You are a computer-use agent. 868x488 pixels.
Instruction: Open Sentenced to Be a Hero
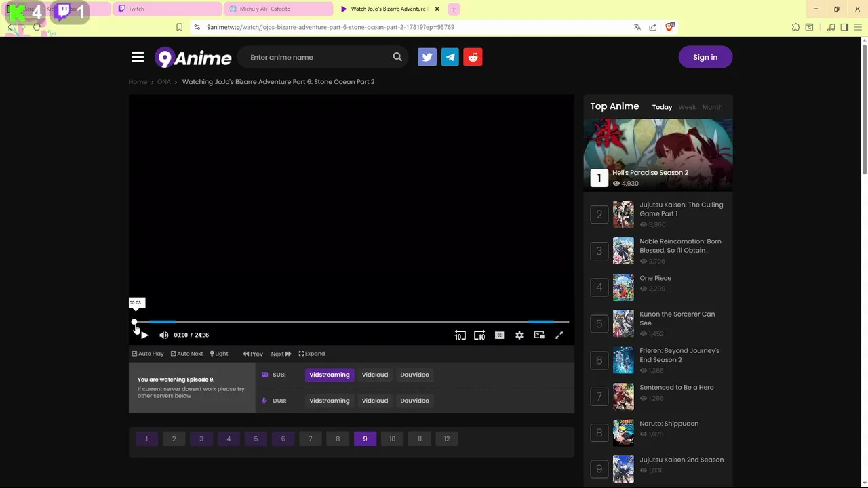[677, 387]
